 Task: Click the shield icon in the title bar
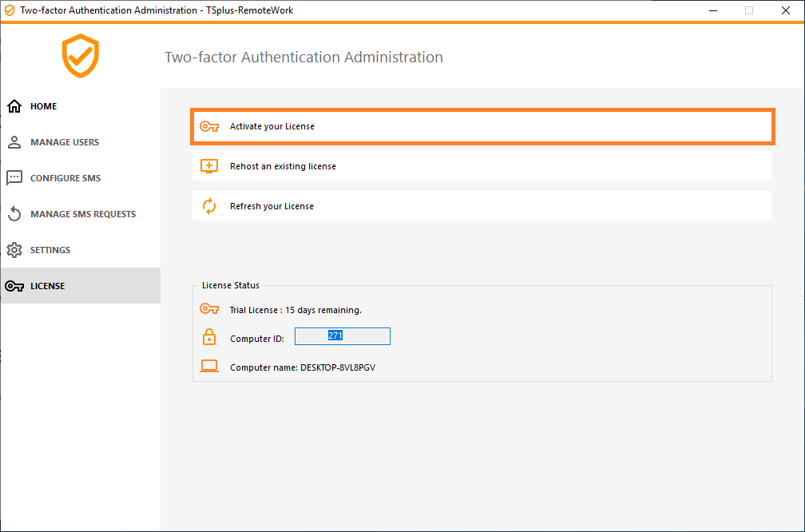(x=10, y=10)
